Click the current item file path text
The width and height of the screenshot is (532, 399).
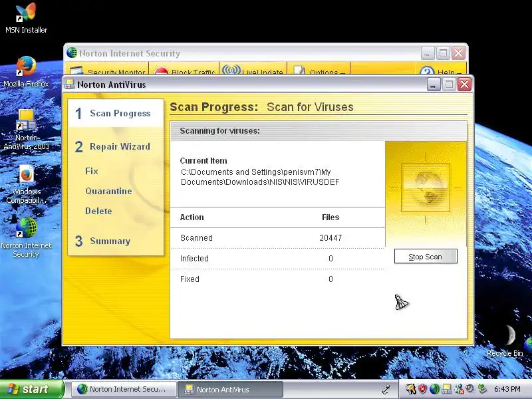260,177
